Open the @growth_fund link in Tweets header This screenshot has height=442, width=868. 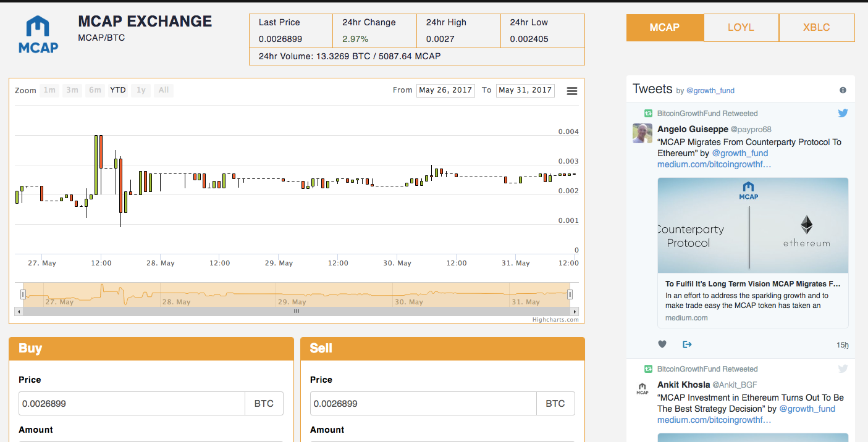click(710, 91)
